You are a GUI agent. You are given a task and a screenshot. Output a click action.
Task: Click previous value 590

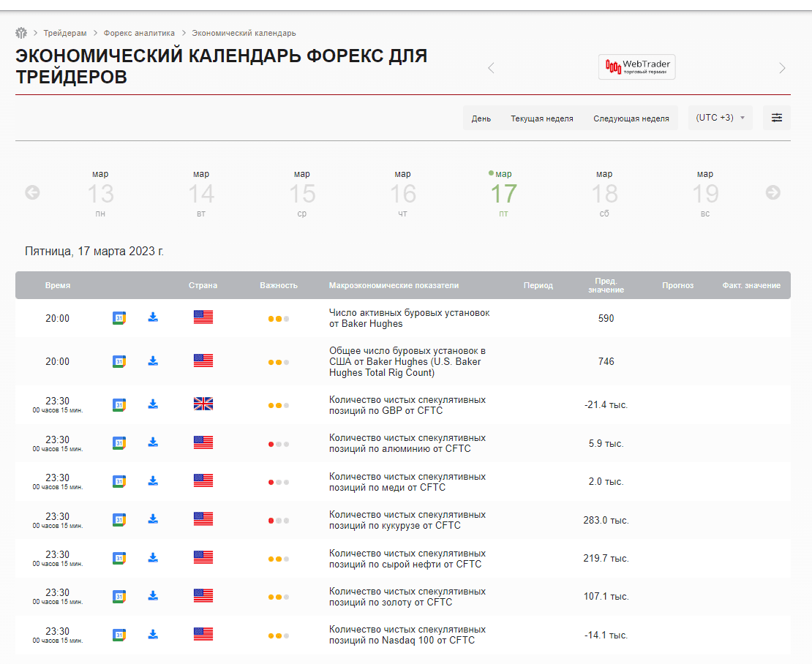(606, 318)
